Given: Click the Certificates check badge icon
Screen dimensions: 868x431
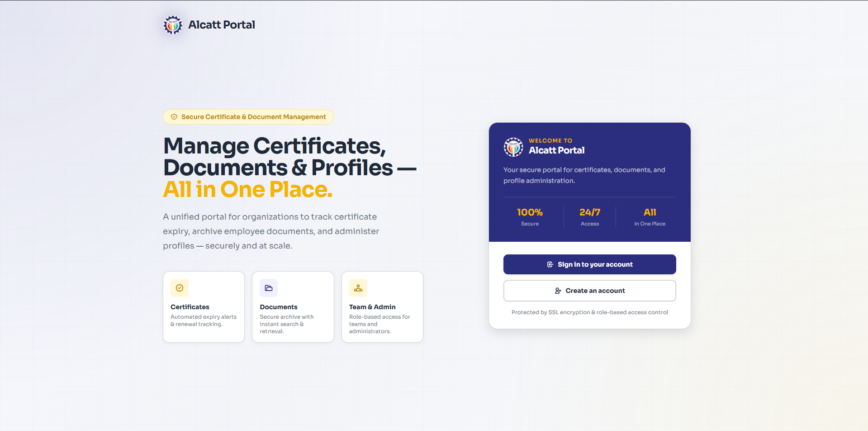Looking at the screenshot, I should 180,288.
